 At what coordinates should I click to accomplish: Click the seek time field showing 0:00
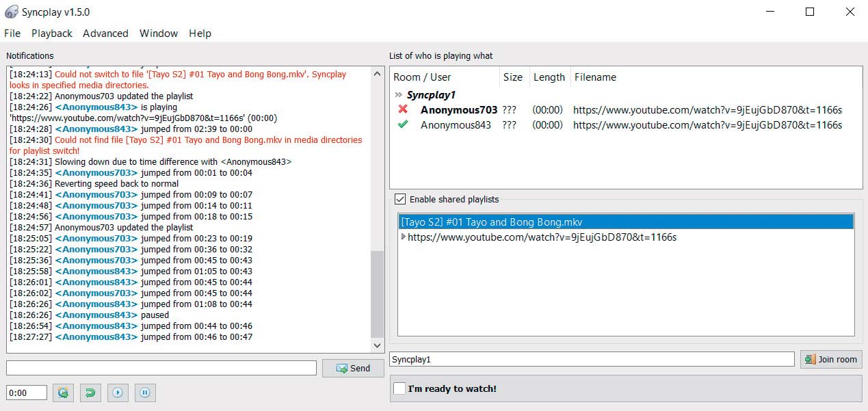27,393
